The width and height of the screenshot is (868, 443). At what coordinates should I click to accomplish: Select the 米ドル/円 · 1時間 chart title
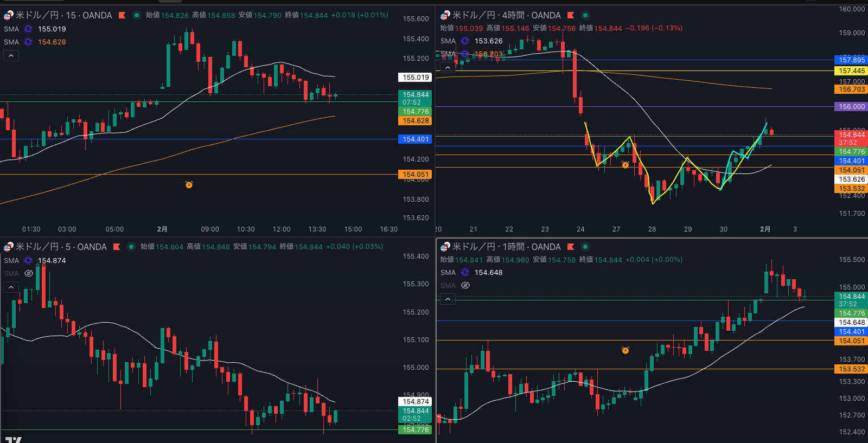pos(506,247)
